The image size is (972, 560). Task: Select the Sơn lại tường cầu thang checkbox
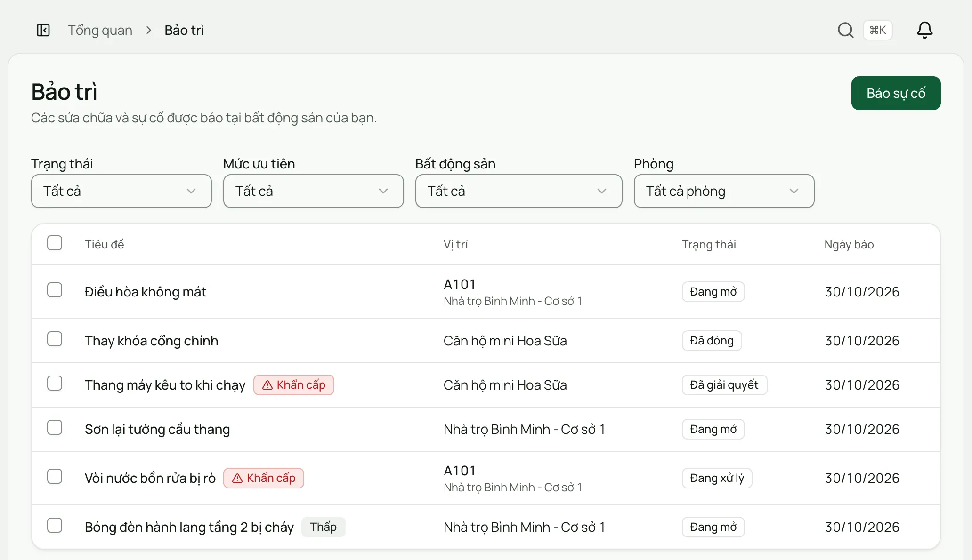click(55, 427)
